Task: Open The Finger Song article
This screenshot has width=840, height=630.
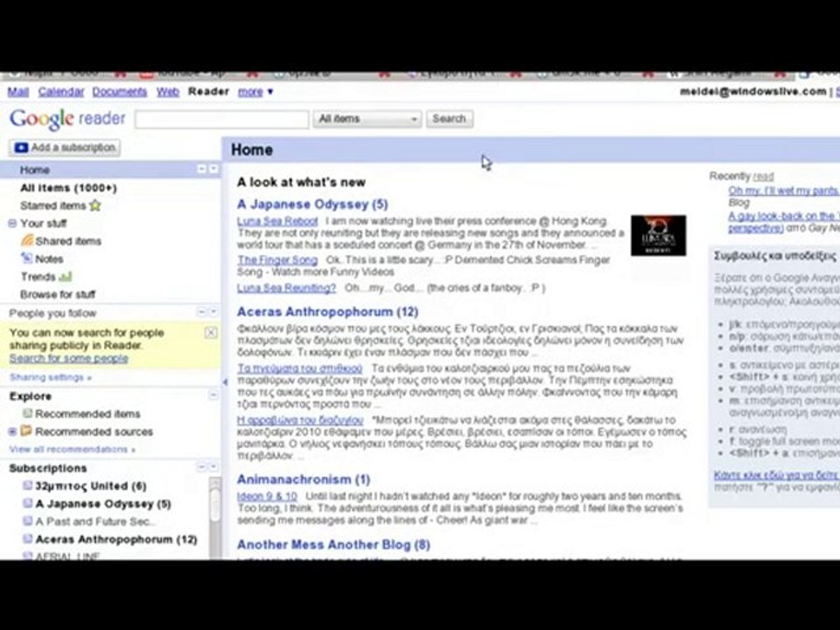Action: (x=277, y=260)
